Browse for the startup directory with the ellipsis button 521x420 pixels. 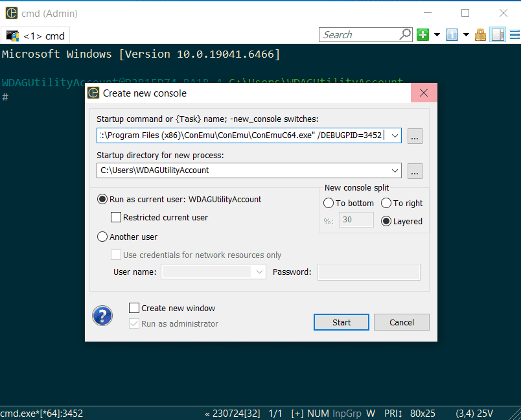coord(415,171)
